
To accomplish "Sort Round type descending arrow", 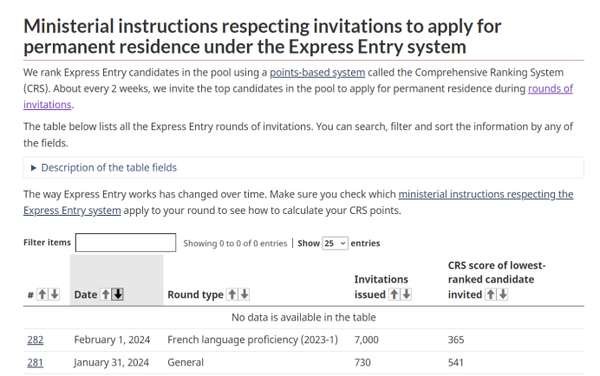I will (245, 295).
